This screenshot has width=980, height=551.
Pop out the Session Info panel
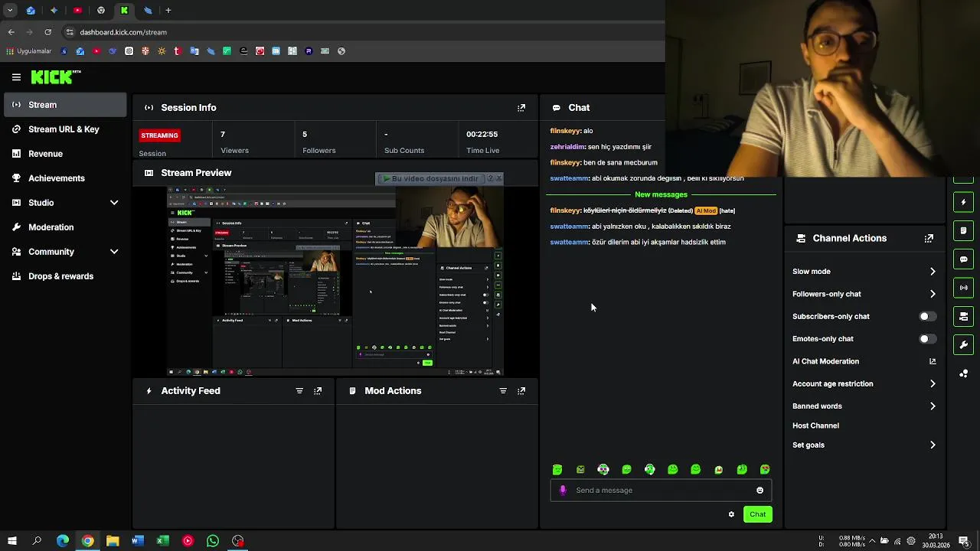point(521,108)
